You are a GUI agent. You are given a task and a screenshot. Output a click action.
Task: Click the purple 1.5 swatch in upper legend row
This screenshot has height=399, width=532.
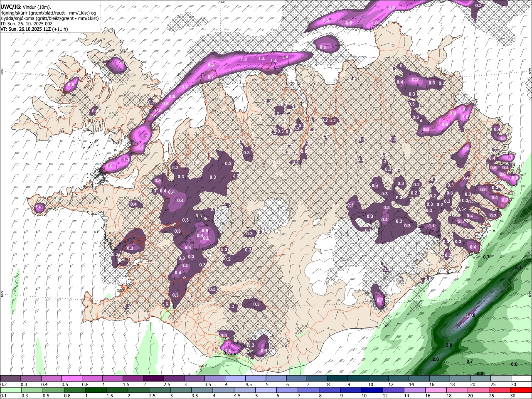133,379
